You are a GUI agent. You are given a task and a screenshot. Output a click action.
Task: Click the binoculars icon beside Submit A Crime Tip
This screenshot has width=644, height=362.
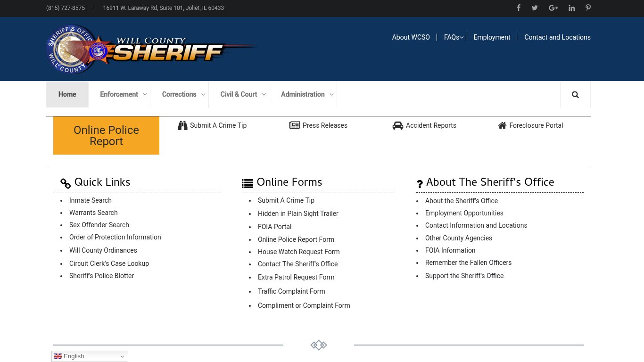(182, 125)
